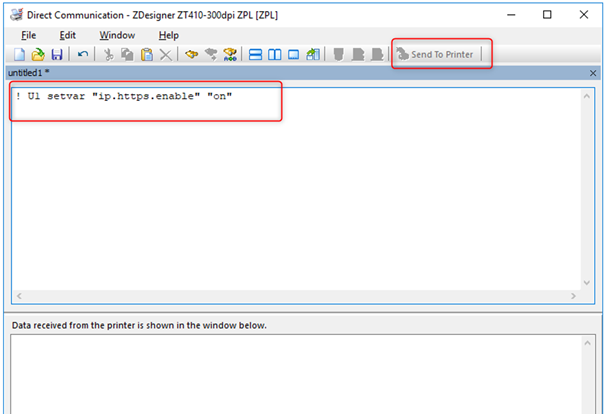This screenshot has width=605, height=414.
Task: Save the document with the floppy disk icon
Action: pos(57,54)
